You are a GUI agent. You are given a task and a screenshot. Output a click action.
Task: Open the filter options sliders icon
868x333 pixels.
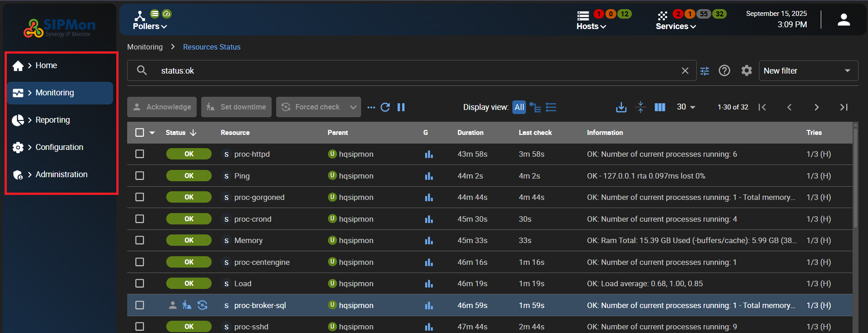pyautogui.click(x=704, y=71)
